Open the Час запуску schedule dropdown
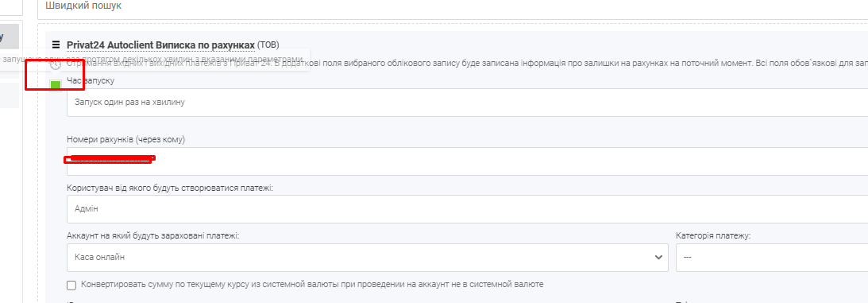The width and height of the screenshot is (868, 303). 467,102
